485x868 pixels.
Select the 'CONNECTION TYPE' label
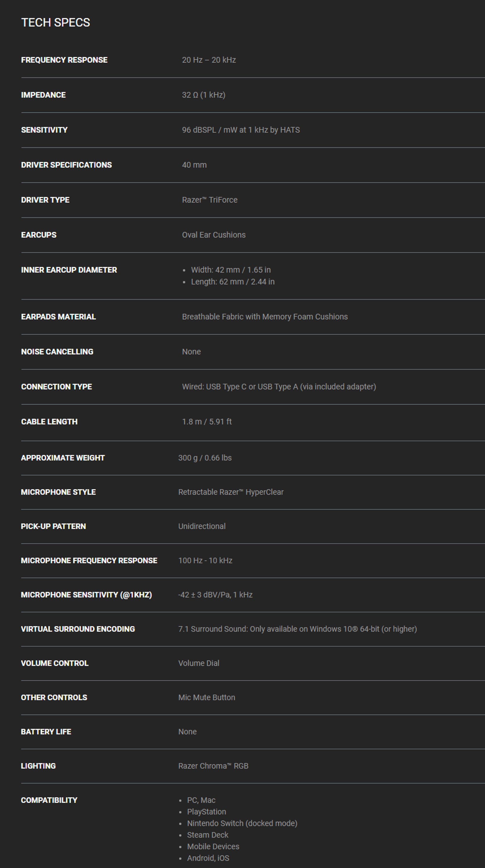(57, 387)
